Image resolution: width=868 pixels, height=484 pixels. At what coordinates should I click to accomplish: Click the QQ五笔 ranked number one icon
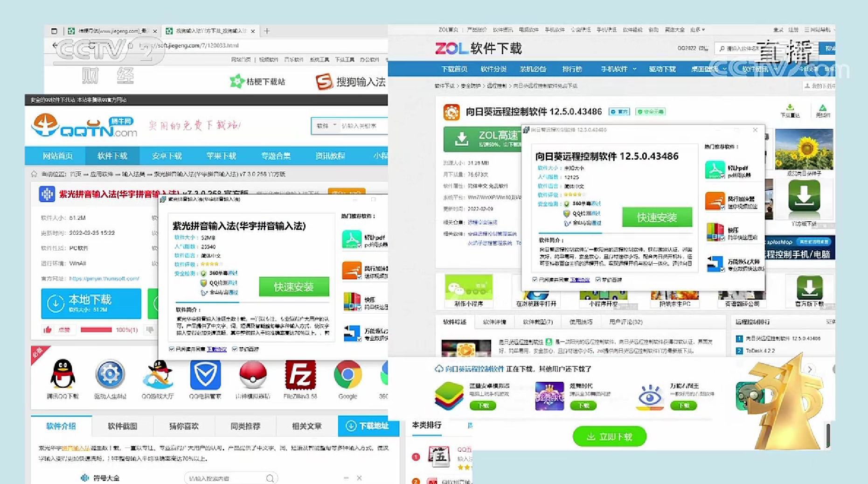[x=439, y=456]
